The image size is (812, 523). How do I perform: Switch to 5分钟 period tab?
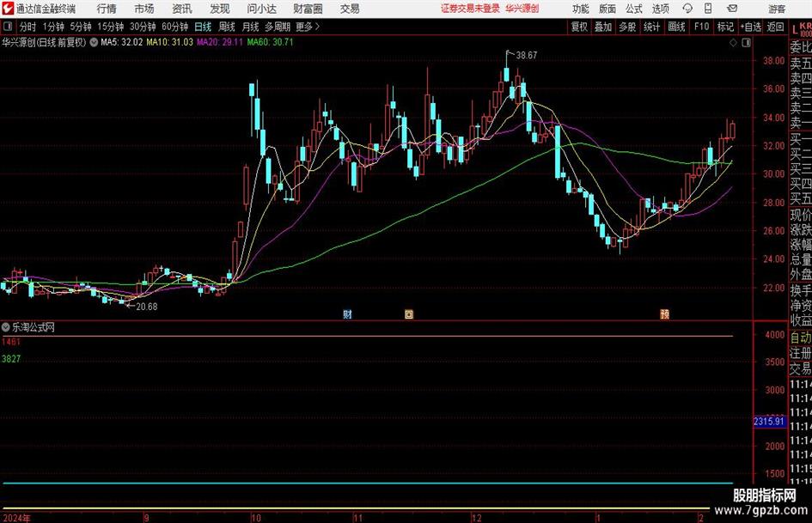pos(80,27)
